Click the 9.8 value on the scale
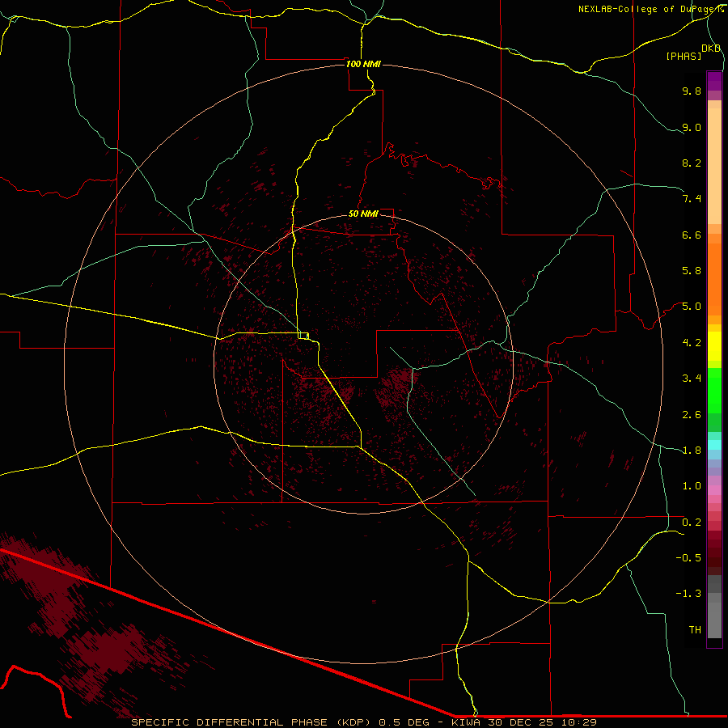 point(692,91)
